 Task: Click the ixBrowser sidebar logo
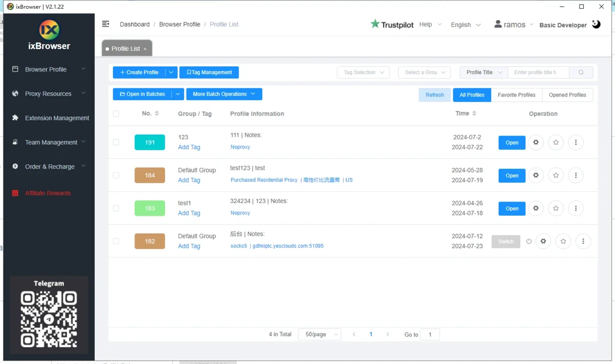(x=49, y=30)
